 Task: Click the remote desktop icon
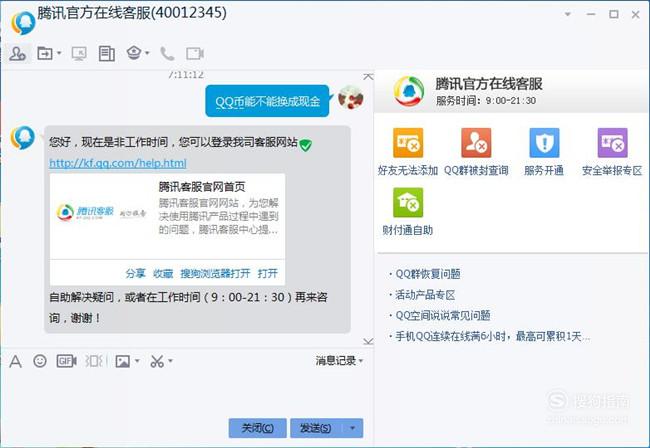[79, 53]
